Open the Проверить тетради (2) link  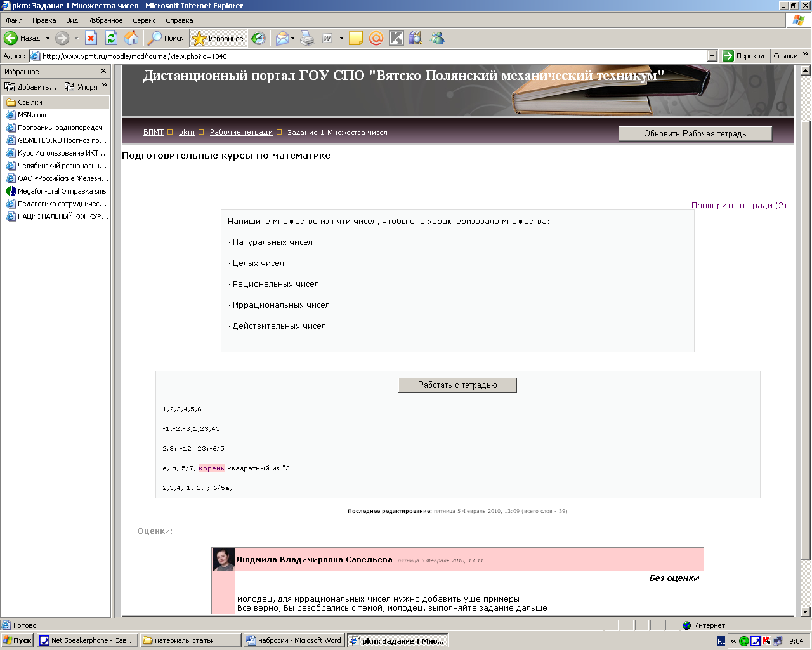[x=738, y=205]
